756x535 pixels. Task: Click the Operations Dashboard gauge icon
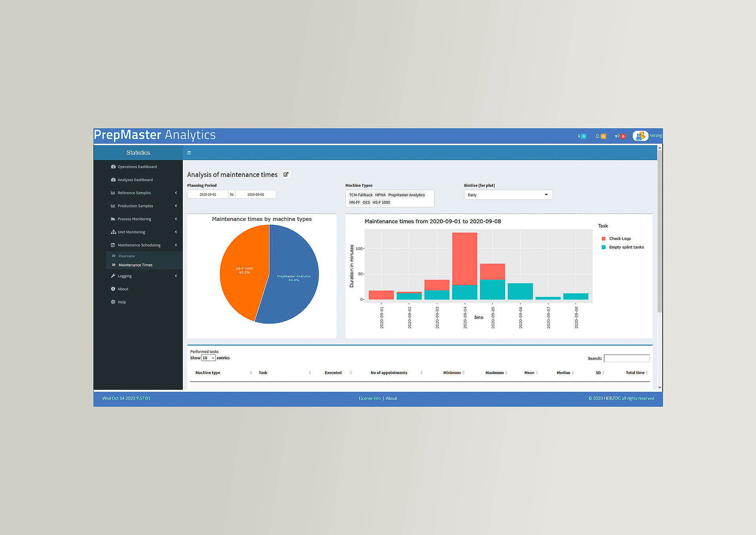pyautogui.click(x=113, y=167)
